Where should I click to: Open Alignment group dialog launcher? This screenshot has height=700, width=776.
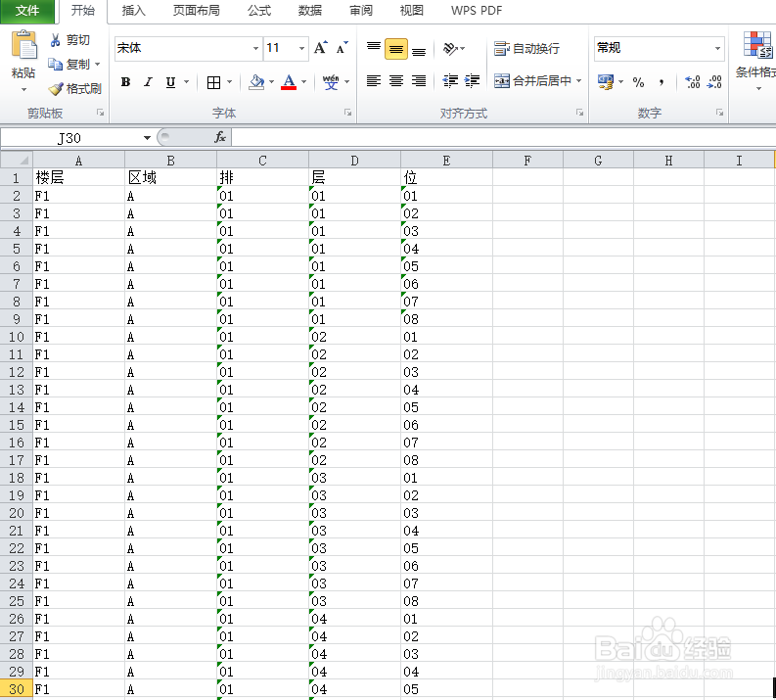click(x=579, y=113)
